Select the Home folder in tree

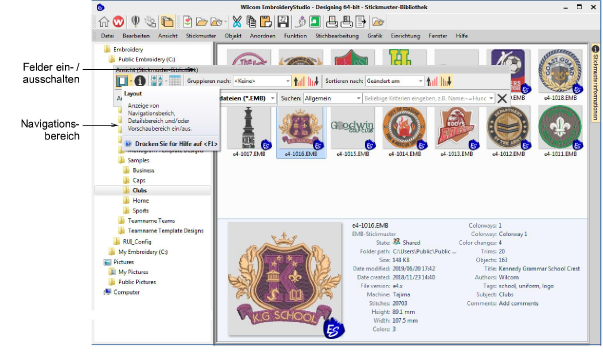coord(140,201)
